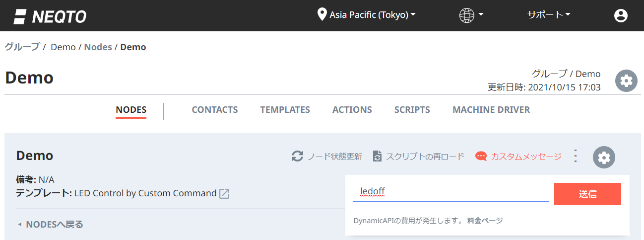Expand the サポート menu
This screenshot has height=240, width=644.
(x=549, y=15)
